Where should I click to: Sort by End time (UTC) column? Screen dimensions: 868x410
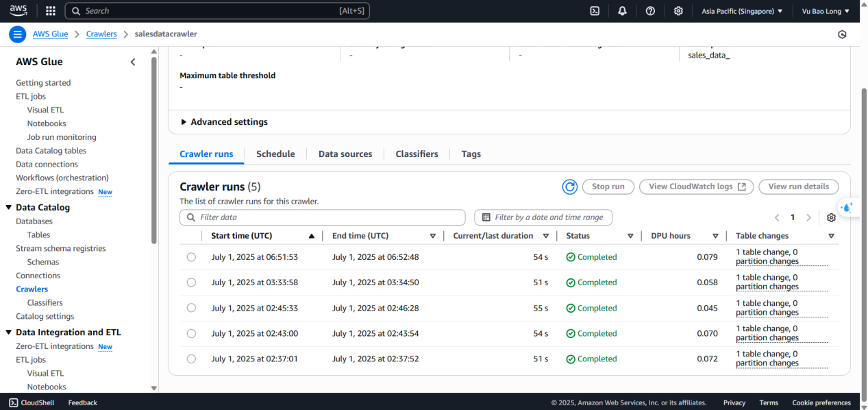pyautogui.click(x=432, y=236)
